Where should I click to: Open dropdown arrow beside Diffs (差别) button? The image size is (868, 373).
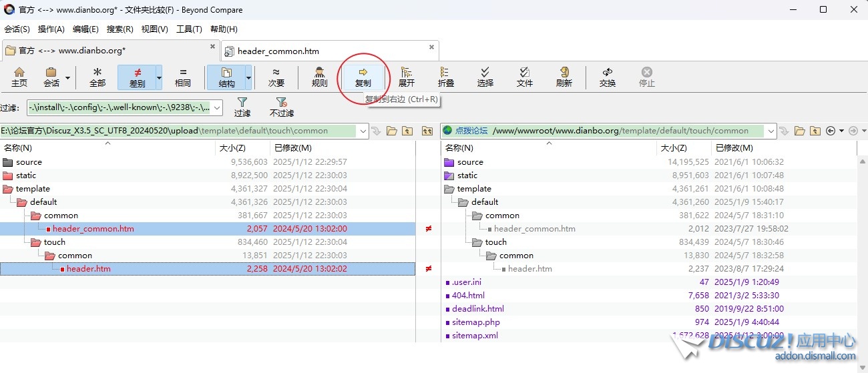click(x=159, y=77)
